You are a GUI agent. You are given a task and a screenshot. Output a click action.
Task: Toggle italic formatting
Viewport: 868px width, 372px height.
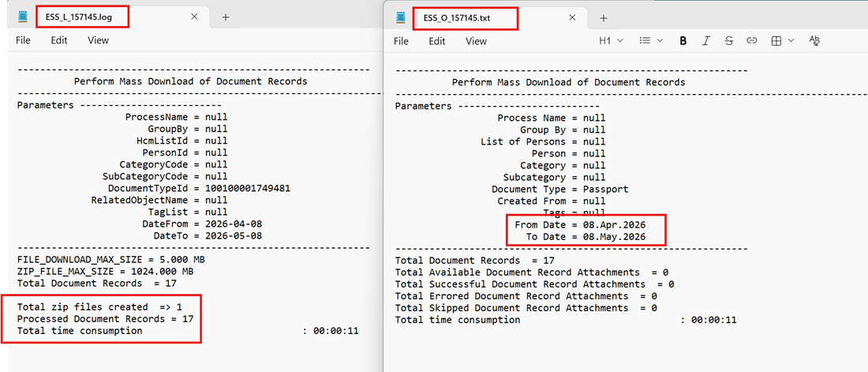[x=705, y=40]
